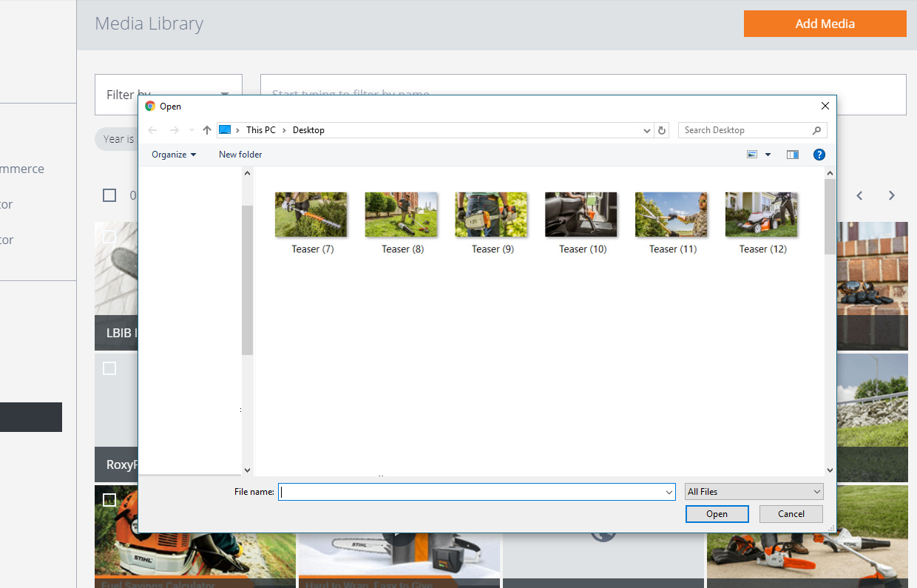Open the views arrow next to the view icon
This screenshot has height=588, width=917.
(768, 155)
